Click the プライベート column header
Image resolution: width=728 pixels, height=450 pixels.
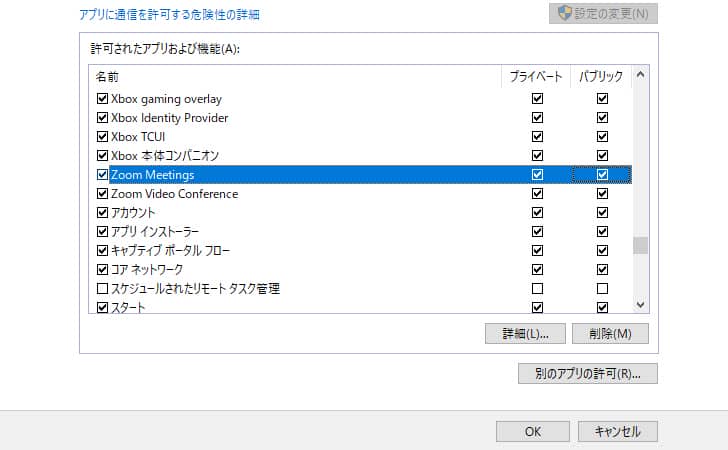click(x=536, y=77)
